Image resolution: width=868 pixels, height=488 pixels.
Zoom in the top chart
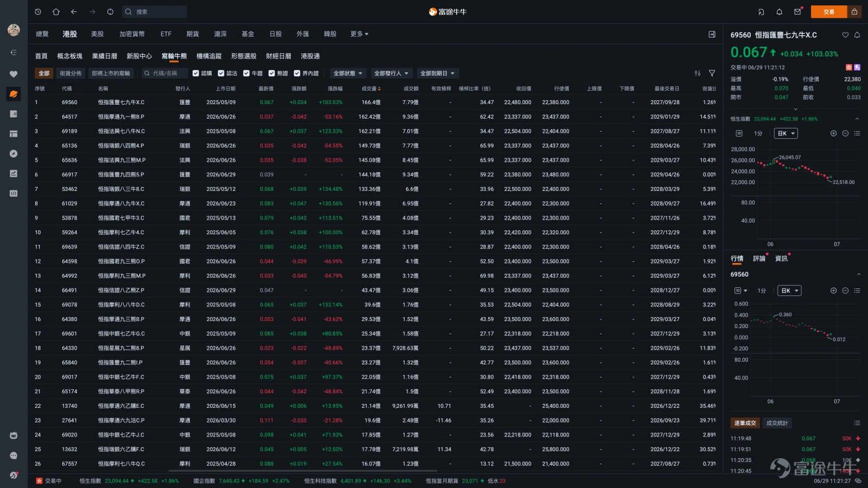834,133
